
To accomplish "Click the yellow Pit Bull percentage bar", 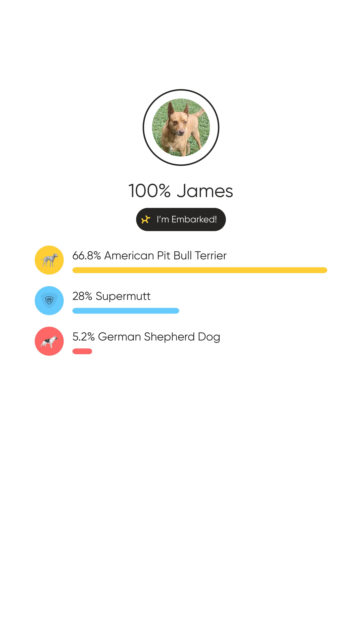I will [200, 270].
